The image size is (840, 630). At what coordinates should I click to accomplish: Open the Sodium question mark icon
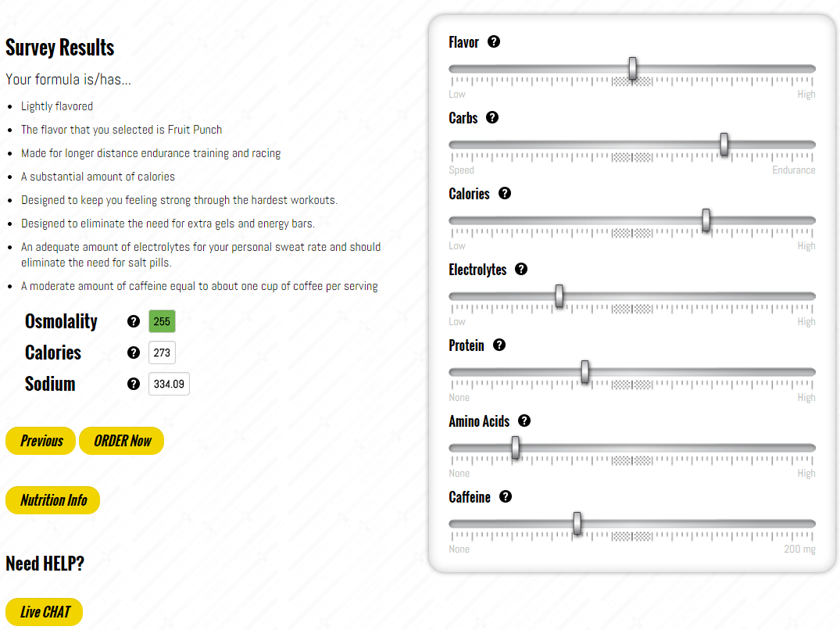click(x=134, y=384)
